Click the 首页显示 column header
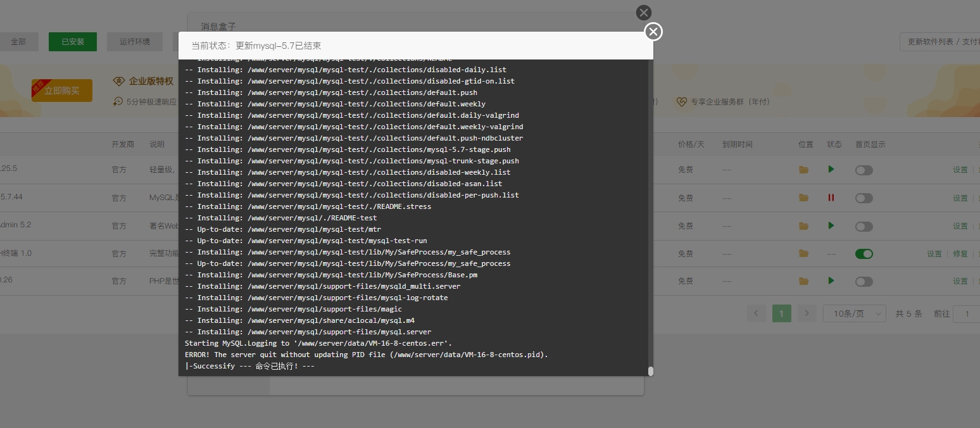Viewport: 980px width, 428px height. pos(870,144)
